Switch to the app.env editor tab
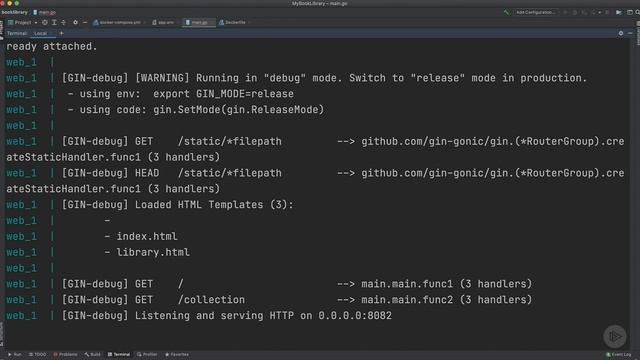640x360 pixels. point(163,22)
